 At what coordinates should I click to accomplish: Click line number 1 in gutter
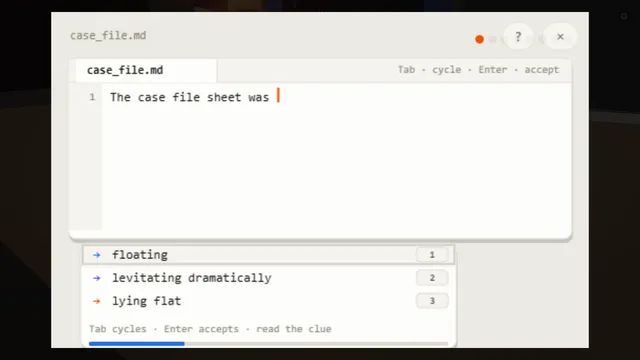pyautogui.click(x=92, y=97)
